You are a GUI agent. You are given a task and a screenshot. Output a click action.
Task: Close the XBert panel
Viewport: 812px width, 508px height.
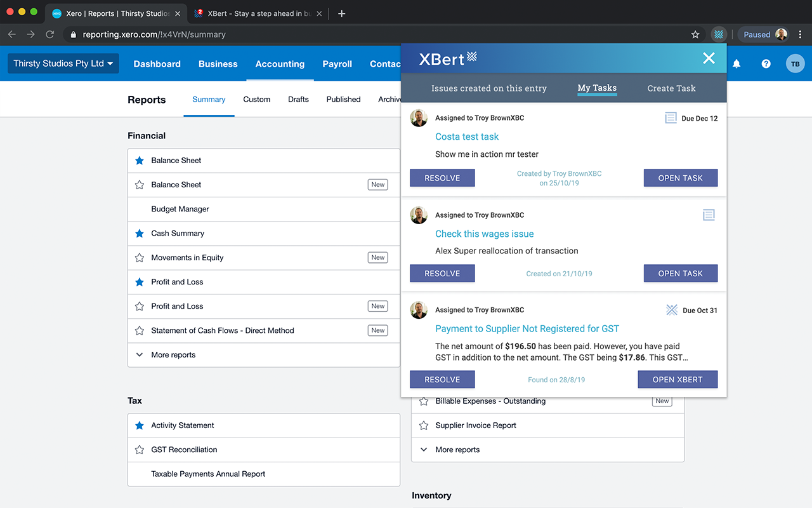[x=709, y=58]
